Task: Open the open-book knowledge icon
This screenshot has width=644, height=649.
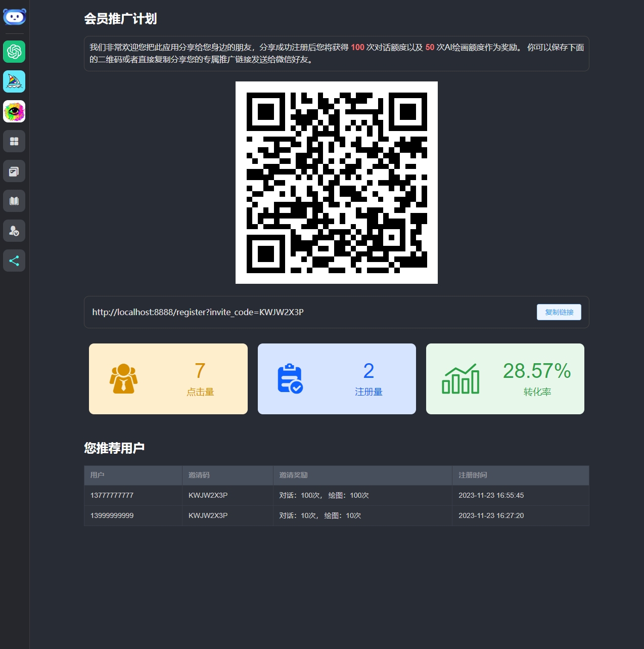Action: point(14,201)
